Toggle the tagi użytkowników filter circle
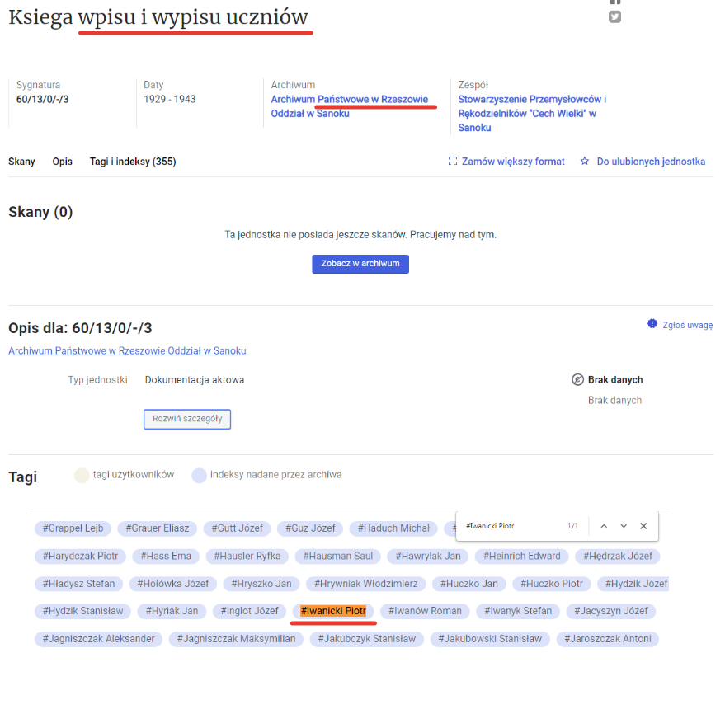This screenshot has width=725, height=728. click(x=82, y=475)
